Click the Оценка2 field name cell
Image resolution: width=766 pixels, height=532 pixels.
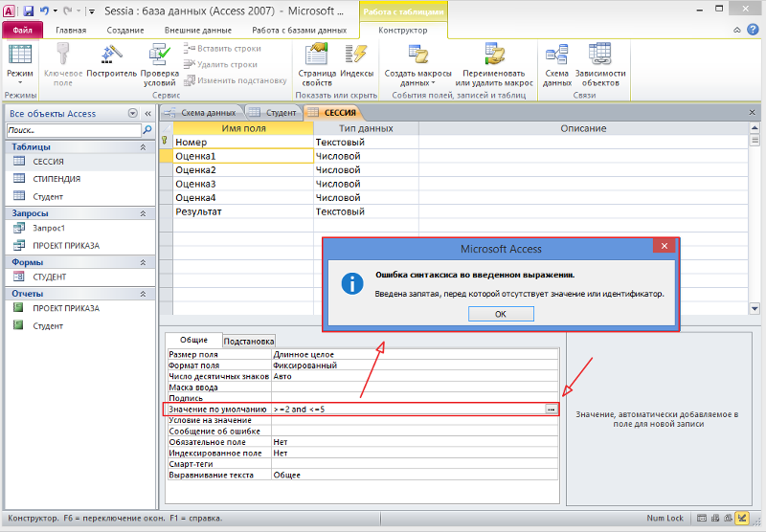coord(243,170)
